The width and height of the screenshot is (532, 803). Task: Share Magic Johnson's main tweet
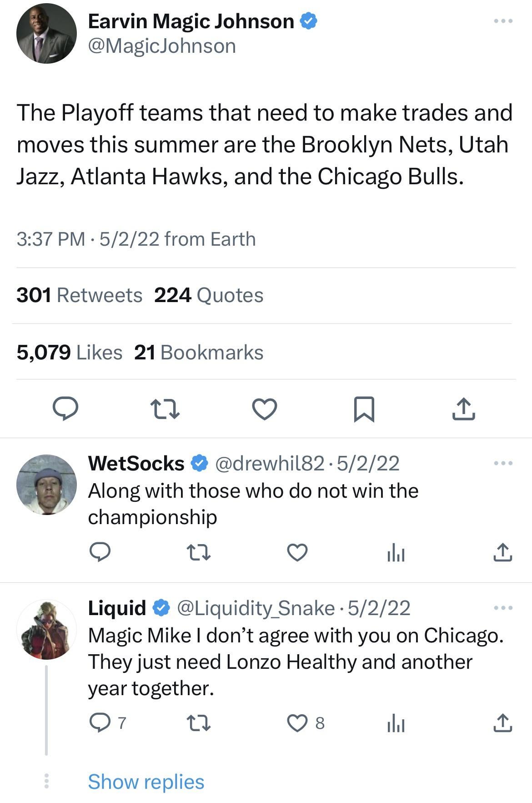point(463,408)
